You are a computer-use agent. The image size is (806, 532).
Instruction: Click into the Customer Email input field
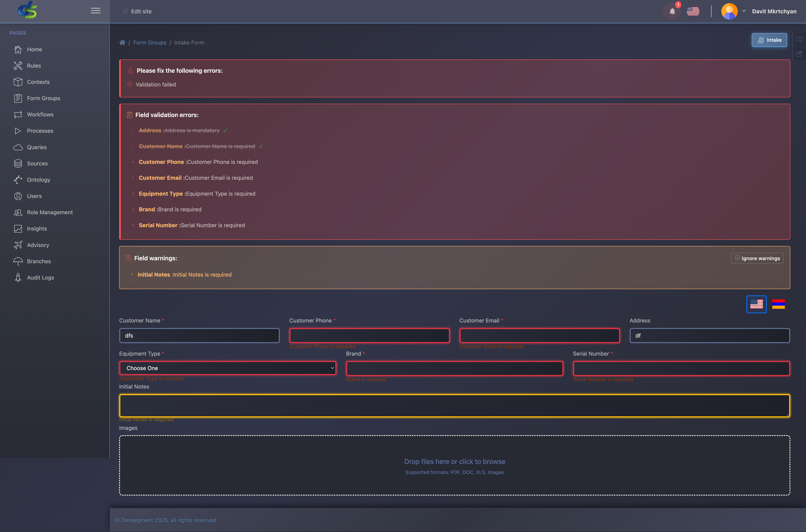(539, 335)
